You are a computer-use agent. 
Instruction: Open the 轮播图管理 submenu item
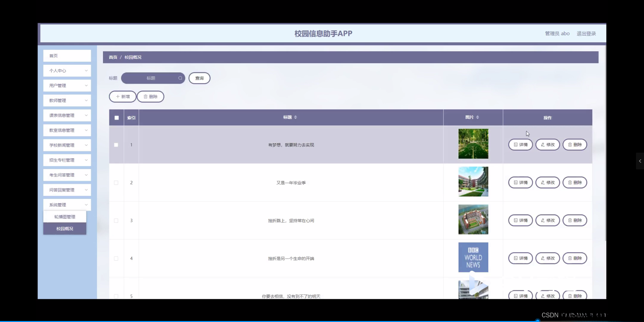coord(65,217)
